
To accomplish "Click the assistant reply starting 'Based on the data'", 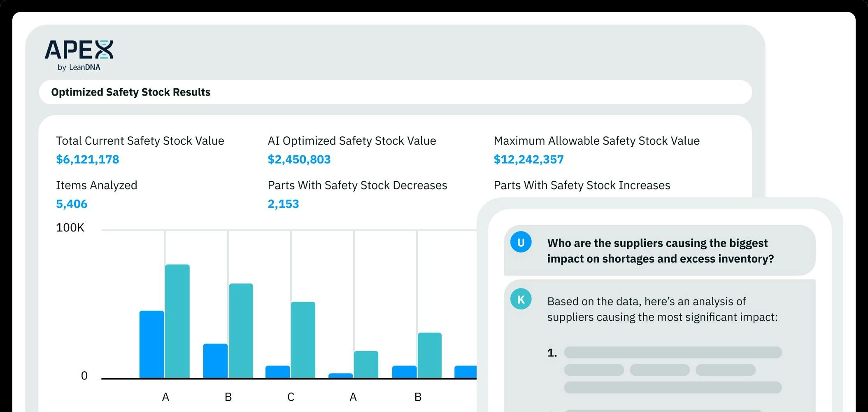I will point(662,309).
